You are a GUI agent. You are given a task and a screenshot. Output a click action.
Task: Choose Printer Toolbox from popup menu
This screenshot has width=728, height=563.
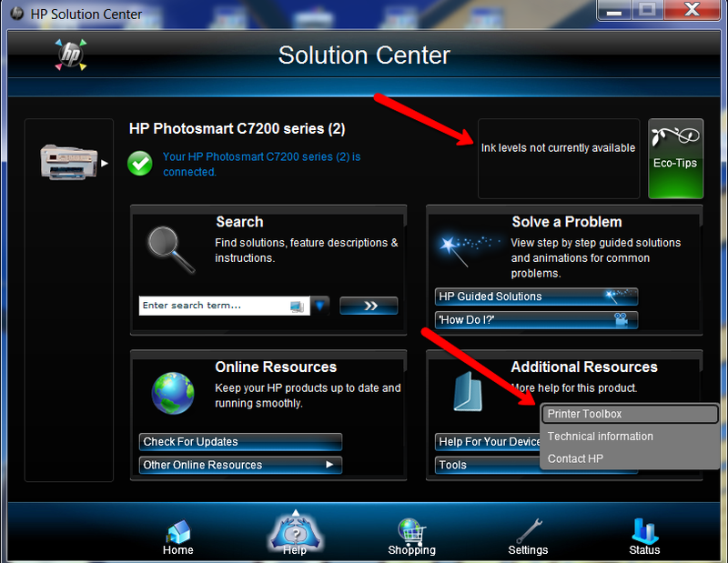[x=630, y=414]
